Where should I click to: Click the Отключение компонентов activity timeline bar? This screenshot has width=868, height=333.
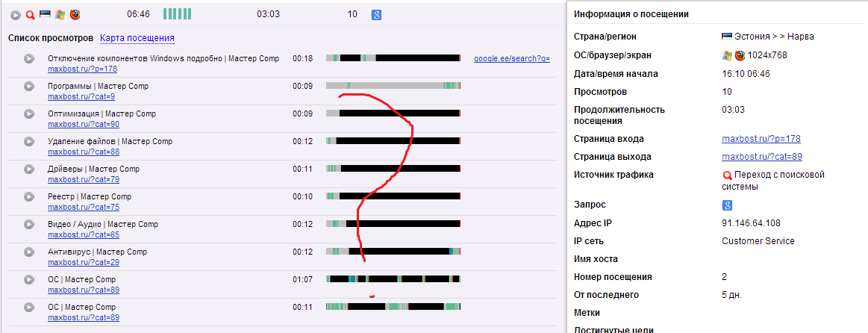tap(393, 57)
